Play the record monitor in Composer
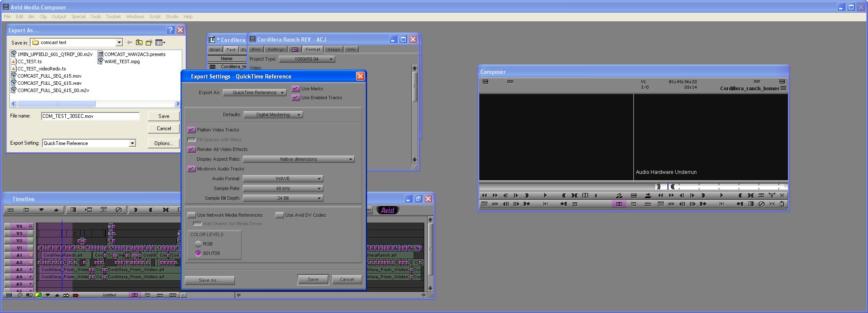The image size is (868, 313). click(x=721, y=196)
